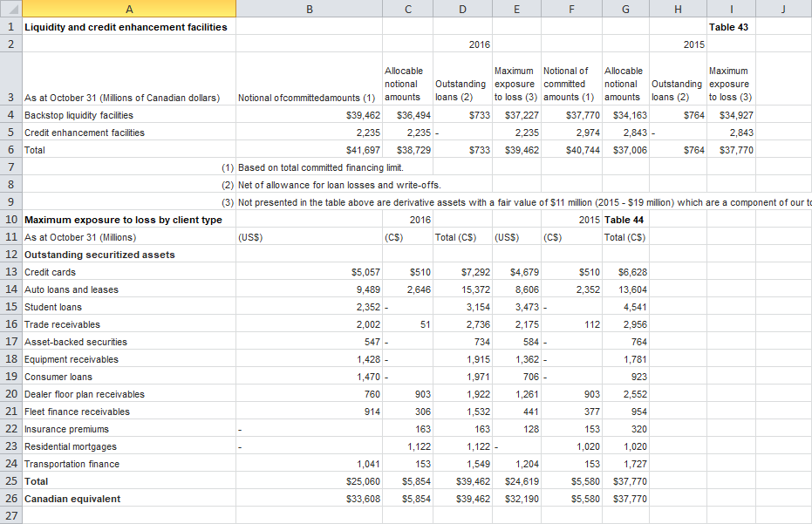
Task: Click footnote 'Net of allowance for loan losses and write-offs.'
Action: (339, 185)
